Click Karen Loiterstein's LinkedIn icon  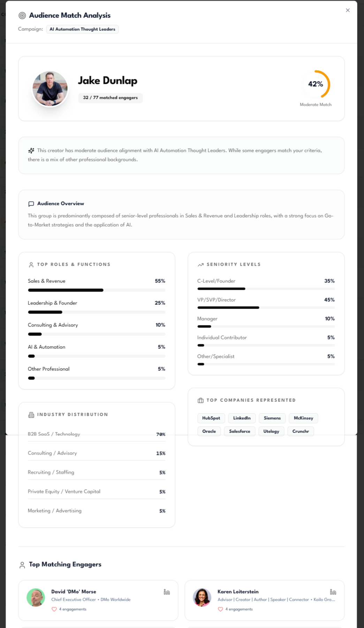333,592
